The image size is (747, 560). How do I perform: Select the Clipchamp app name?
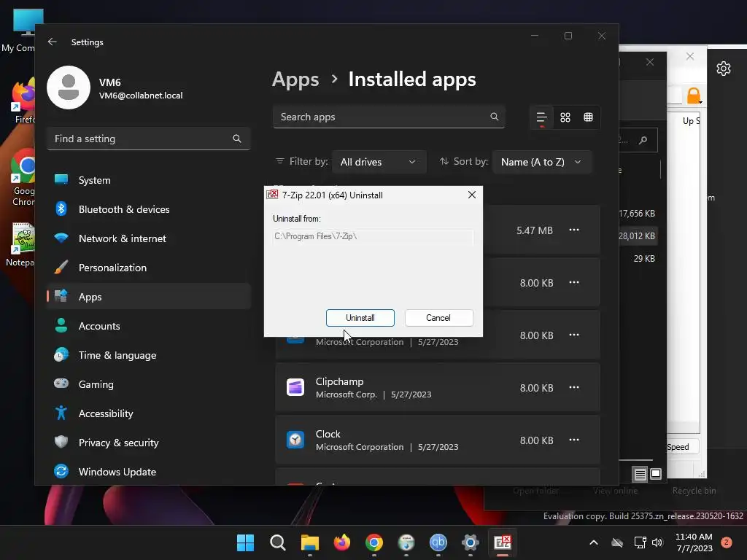(339, 381)
